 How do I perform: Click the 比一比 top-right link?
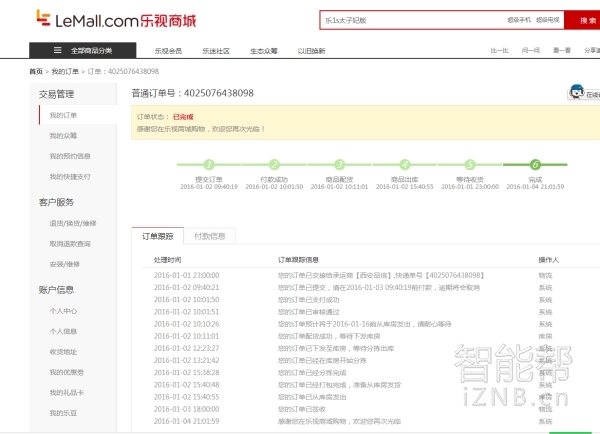(x=499, y=51)
